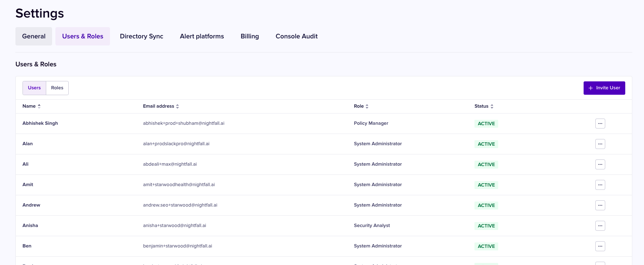Open the General settings tab
The image size is (644, 265).
[34, 36]
